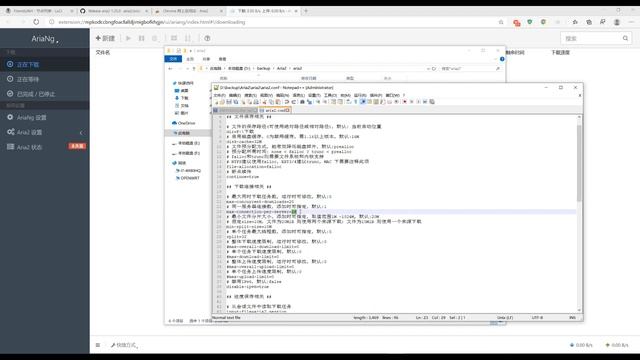
Task: Click the help question-mark icon in AriaNg toolbar
Action: [x=207, y=38]
